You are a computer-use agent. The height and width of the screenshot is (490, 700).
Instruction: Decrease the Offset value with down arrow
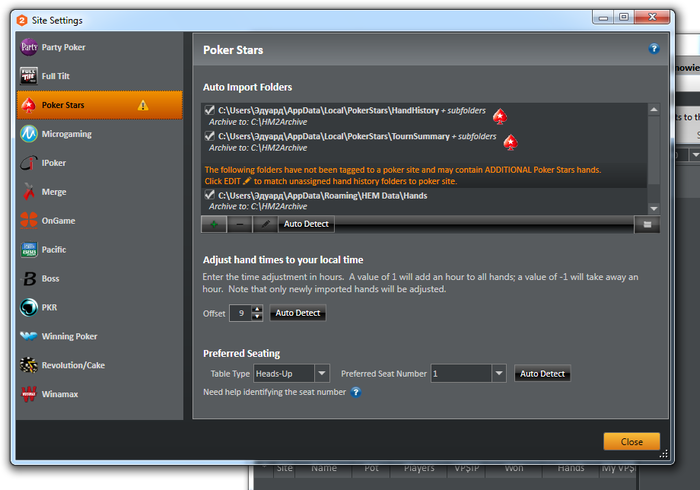pyautogui.click(x=257, y=317)
